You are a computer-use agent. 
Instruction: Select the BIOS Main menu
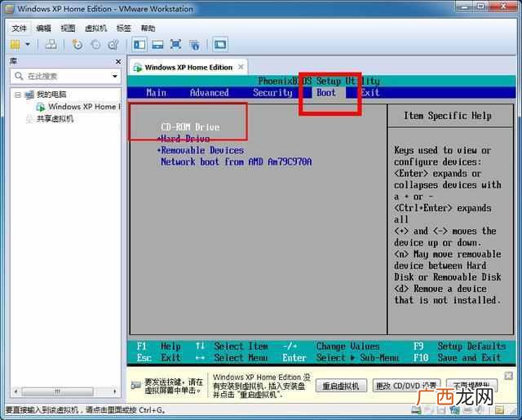156,92
